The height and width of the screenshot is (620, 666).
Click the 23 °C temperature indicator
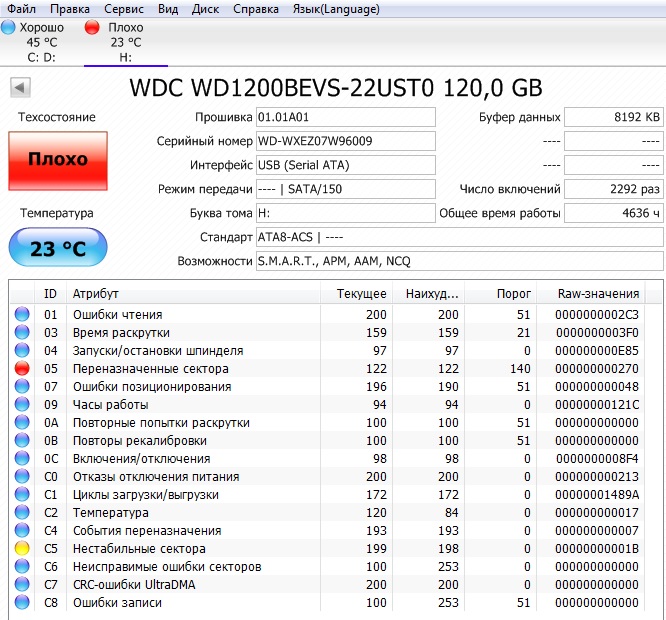point(58,248)
